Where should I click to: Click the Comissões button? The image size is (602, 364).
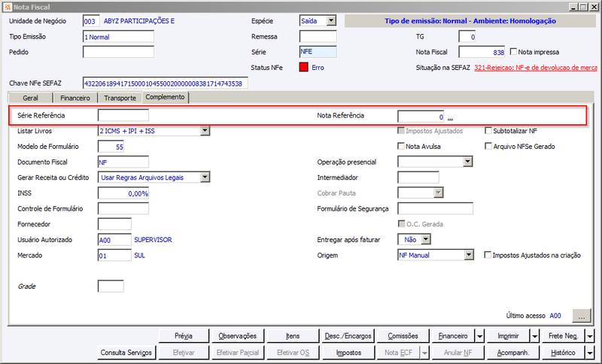[x=403, y=336]
